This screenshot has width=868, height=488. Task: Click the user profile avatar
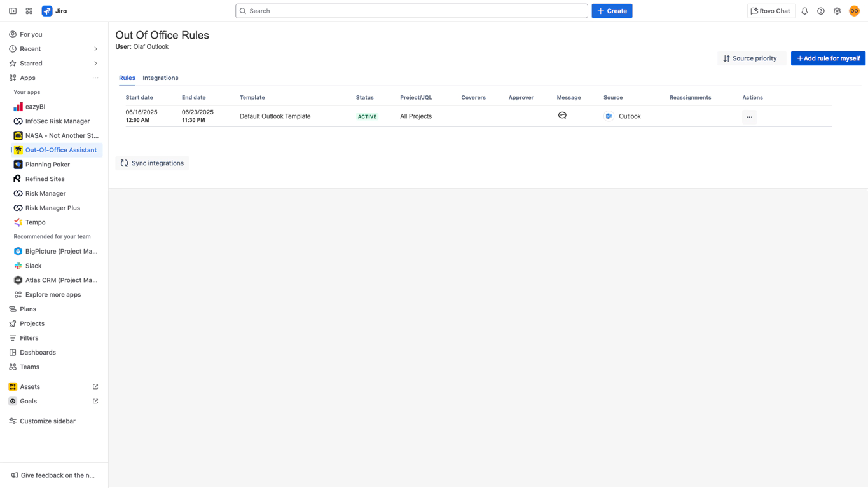pos(854,11)
